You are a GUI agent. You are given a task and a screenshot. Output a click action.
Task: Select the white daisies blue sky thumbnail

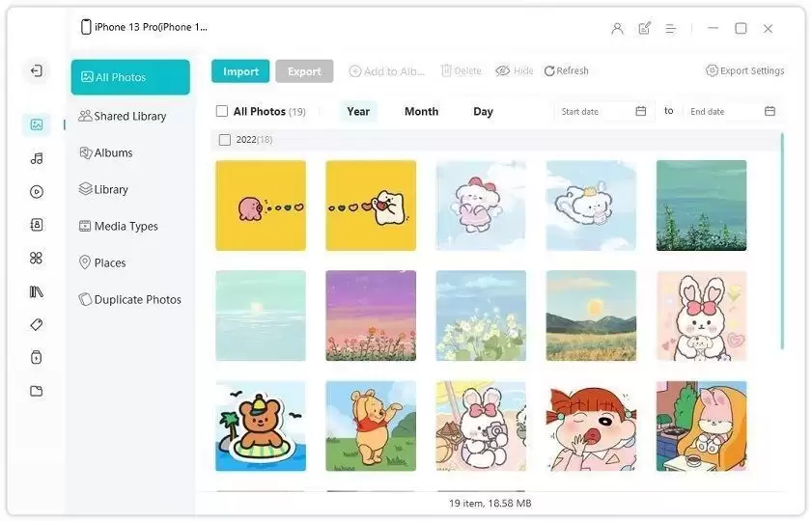click(x=481, y=316)
